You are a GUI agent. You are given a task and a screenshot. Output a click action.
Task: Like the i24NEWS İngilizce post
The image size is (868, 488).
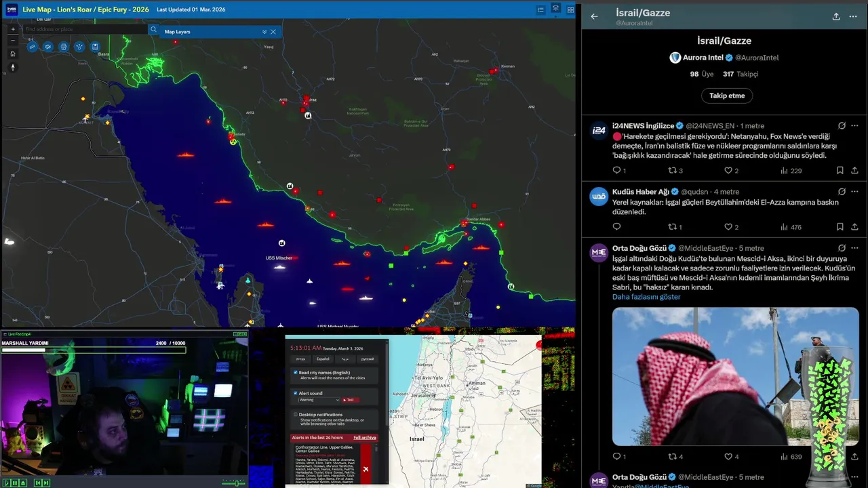point(728,171)
